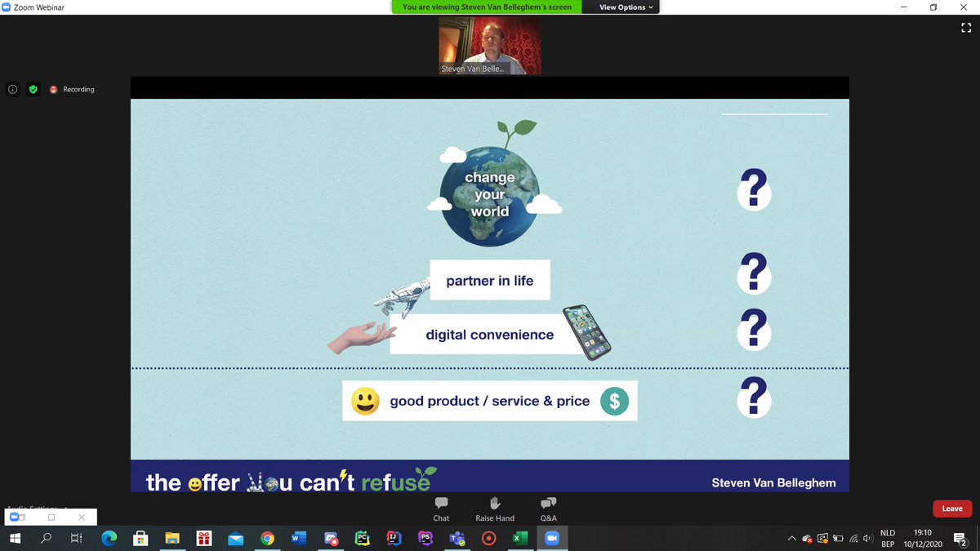
Task: Switch the NLD BEP input language
Action: [x=888, y=538]
